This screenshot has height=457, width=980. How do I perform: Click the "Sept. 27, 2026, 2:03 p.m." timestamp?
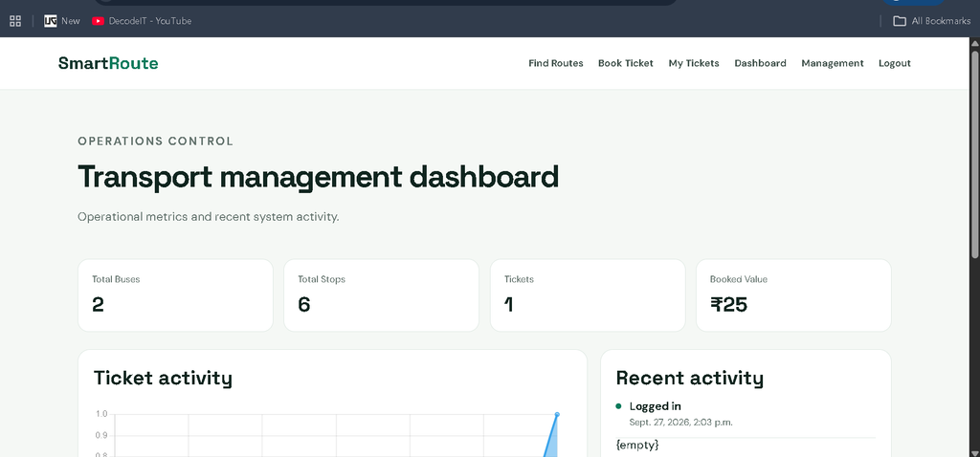coord(680,423)
